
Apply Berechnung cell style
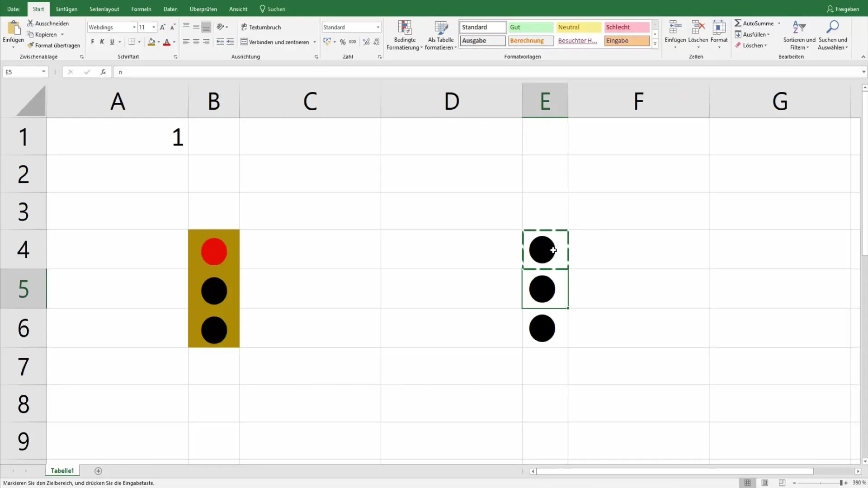(531, 41)
